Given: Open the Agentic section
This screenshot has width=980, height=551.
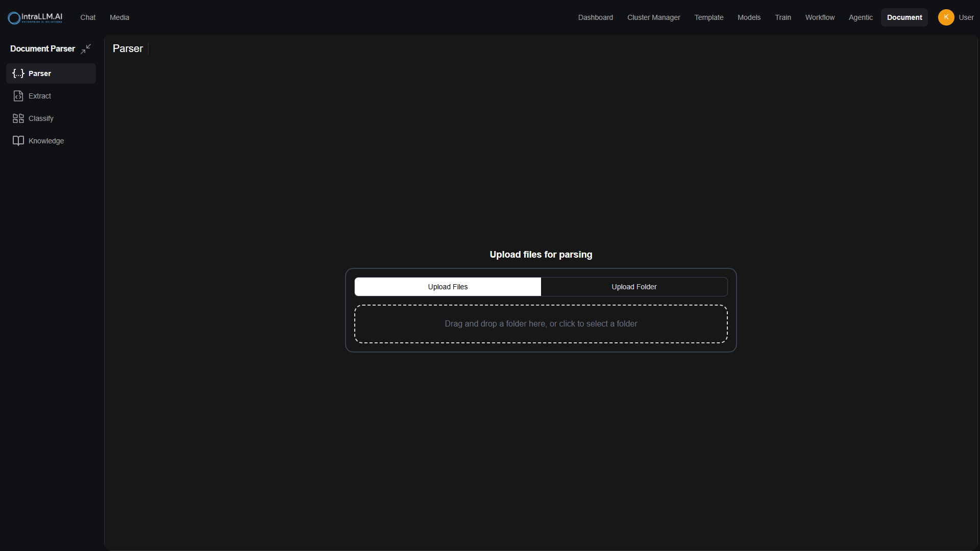Looking at the screenshot, I should point(861,17).
